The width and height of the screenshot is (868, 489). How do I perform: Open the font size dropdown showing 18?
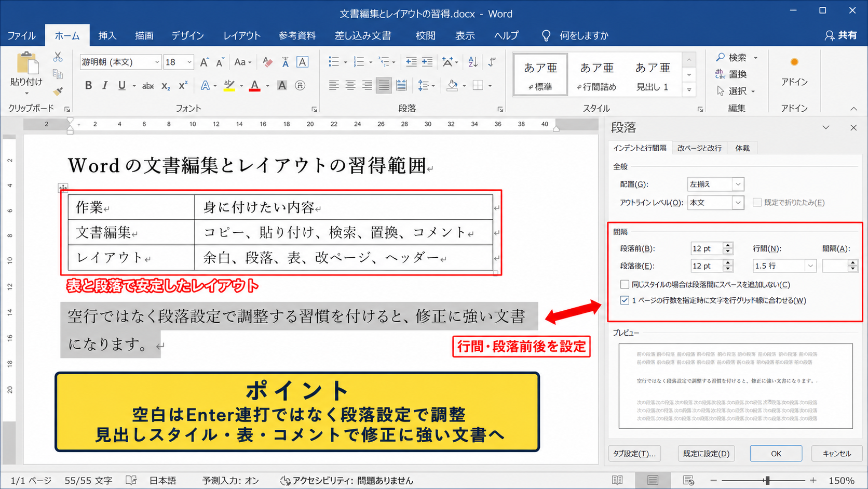click(189, 62)
